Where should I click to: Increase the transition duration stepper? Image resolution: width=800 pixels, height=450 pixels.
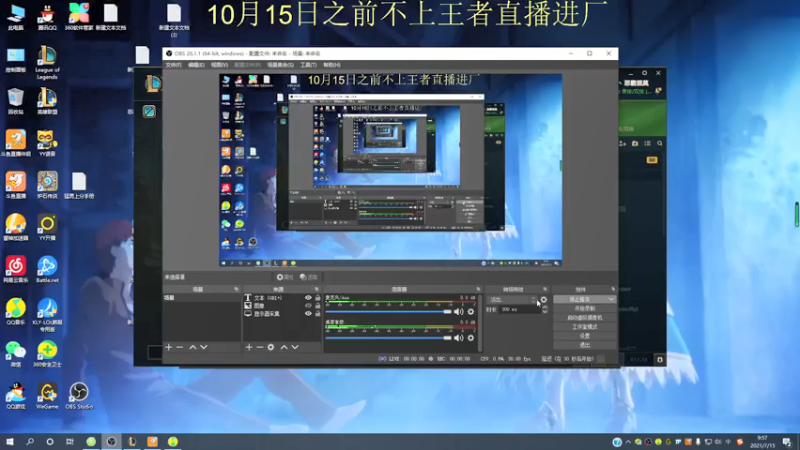[x=545, y=308]
